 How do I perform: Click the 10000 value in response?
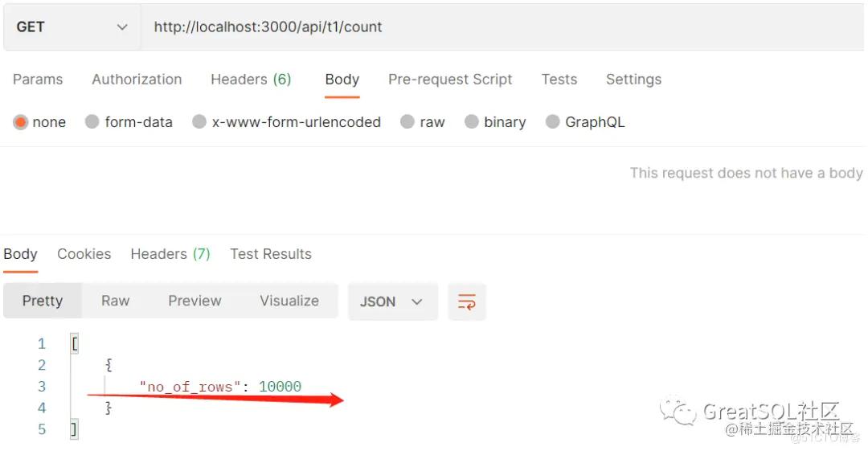coord(280,387)
